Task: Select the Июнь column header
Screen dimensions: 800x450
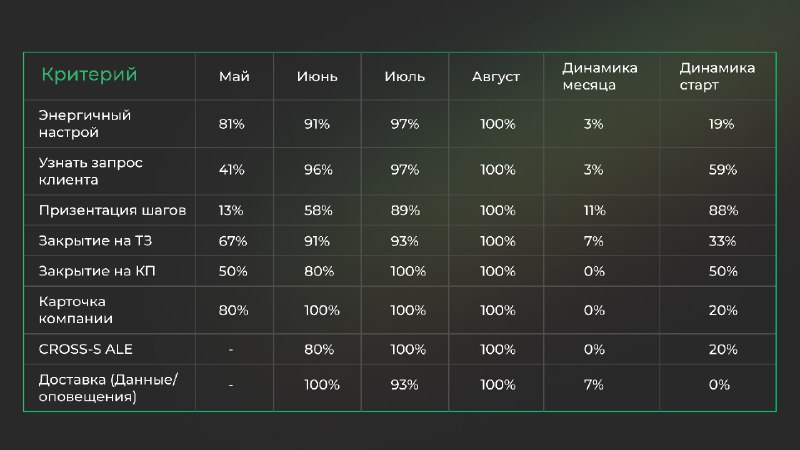Action: pyautogui.click(x=317, y=77)
